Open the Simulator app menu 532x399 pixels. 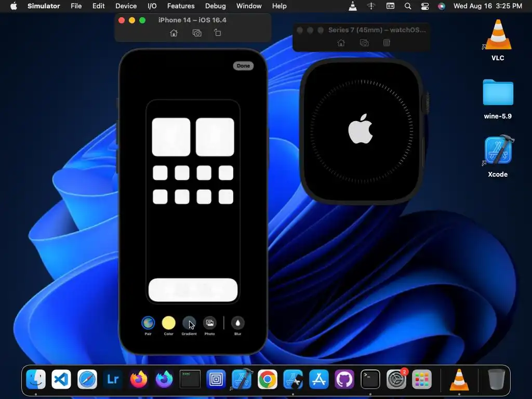[44, 6]
